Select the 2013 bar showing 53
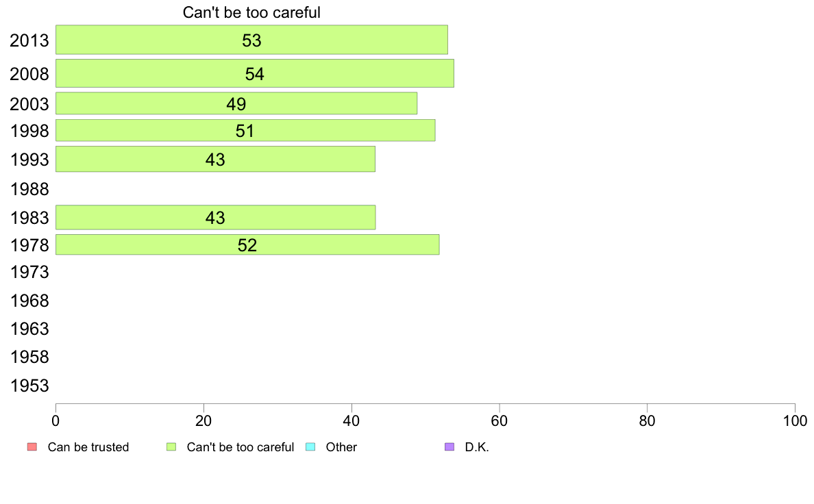Viewport: 814px width, 504px height. tap(251, 40)
